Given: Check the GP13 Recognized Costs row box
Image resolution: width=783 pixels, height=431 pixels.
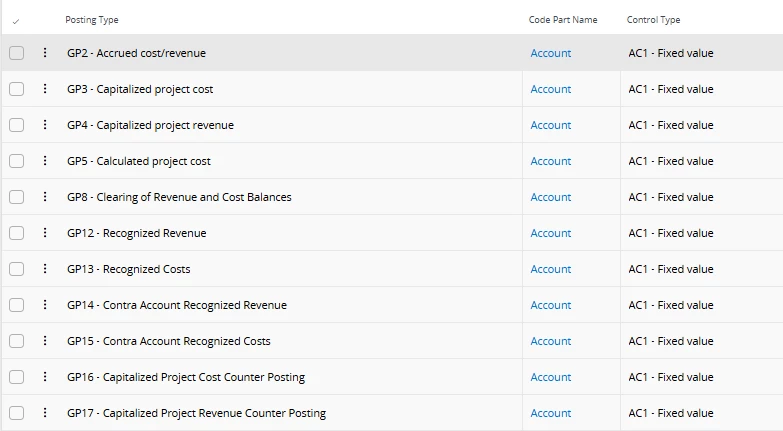Looking at the screenshot, I should click(x=16, y=269).
